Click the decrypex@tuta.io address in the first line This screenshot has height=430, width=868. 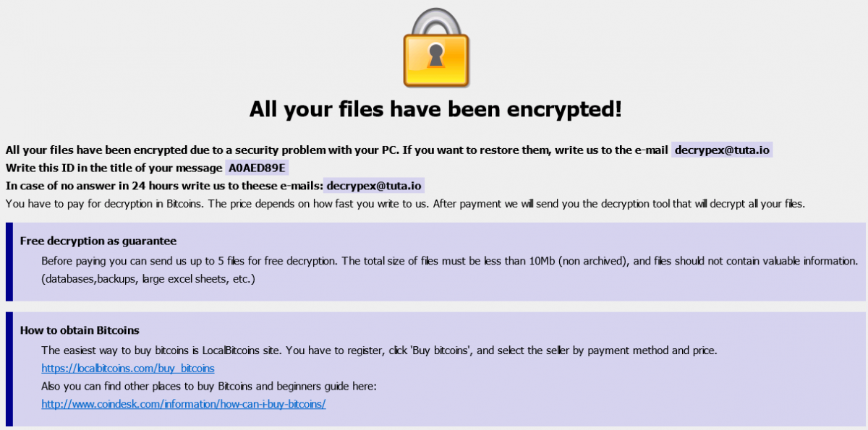tap(723, 150)
